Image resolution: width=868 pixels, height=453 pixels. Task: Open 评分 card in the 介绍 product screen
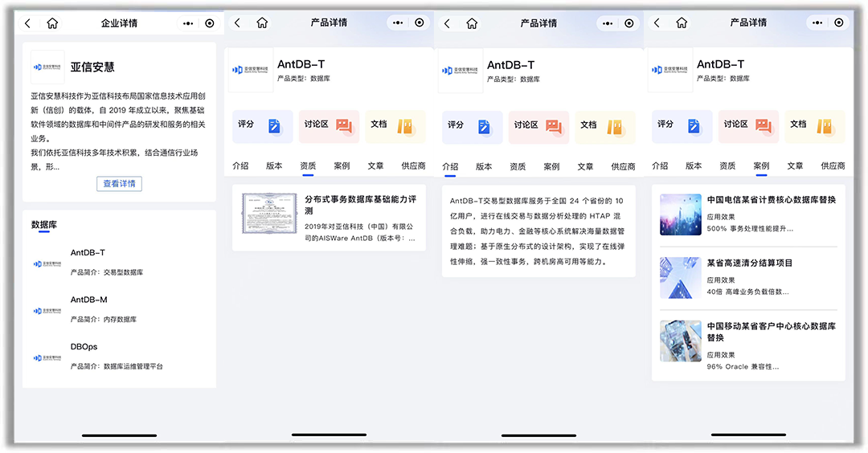pos(473,127)
